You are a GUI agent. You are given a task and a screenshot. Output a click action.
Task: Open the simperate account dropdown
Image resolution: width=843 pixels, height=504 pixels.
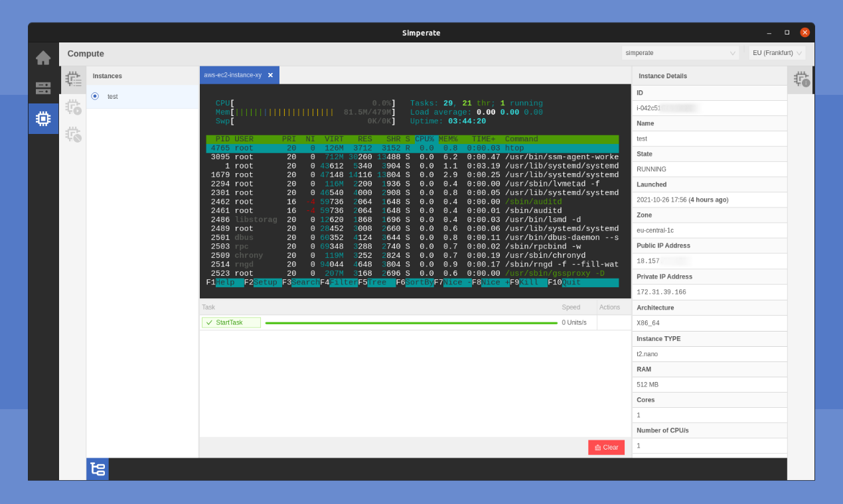coord(680,53)
